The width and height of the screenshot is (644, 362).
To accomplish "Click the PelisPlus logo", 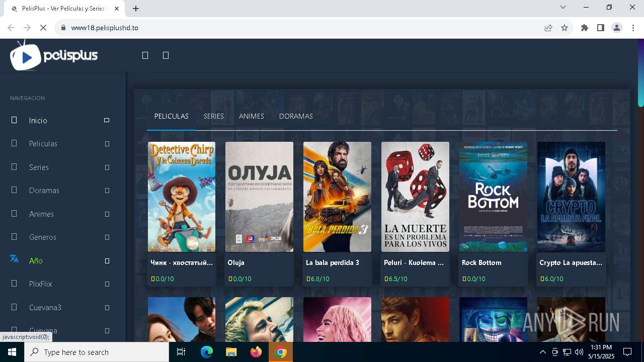I will [54, 55].
